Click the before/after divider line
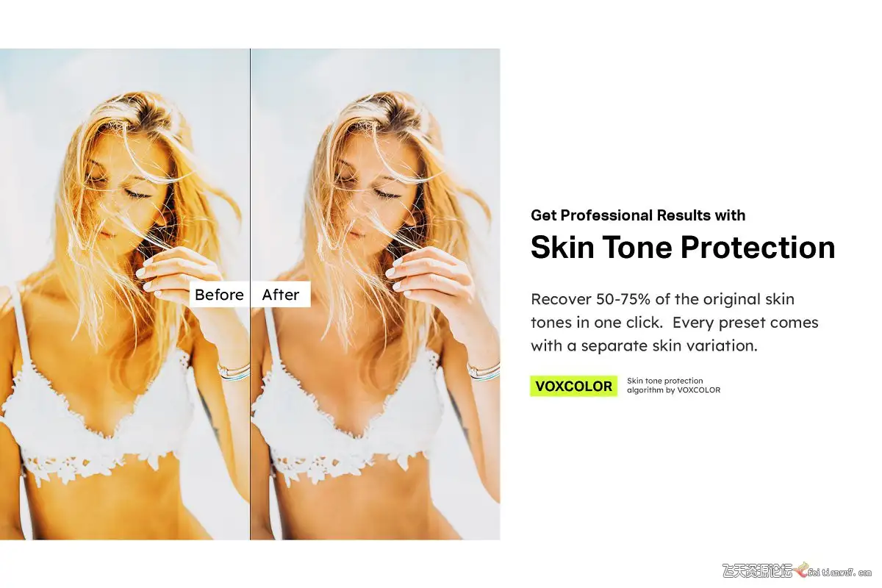The height and width of the screenshot is (588, 882). (x=250, y=294)
